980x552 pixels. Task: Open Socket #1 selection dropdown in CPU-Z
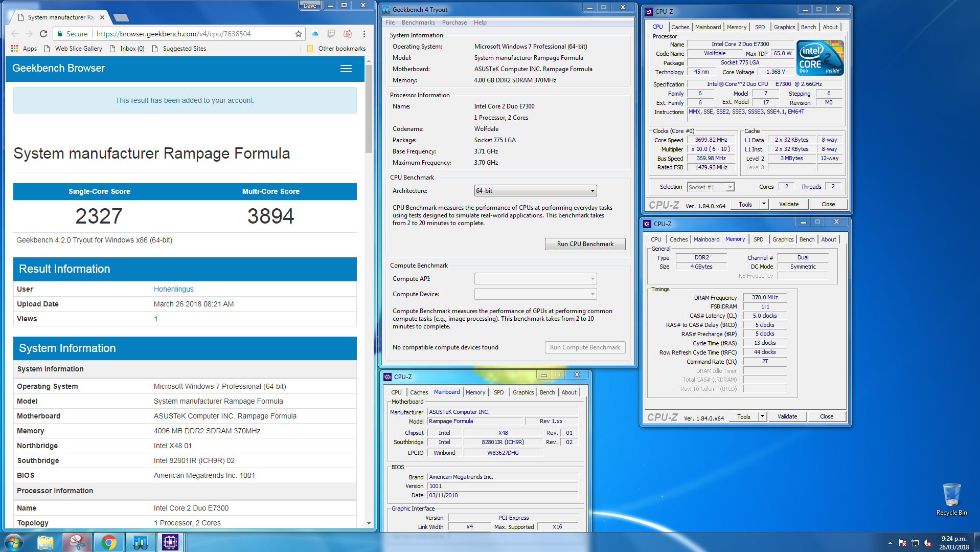click(x=711, y=187)
